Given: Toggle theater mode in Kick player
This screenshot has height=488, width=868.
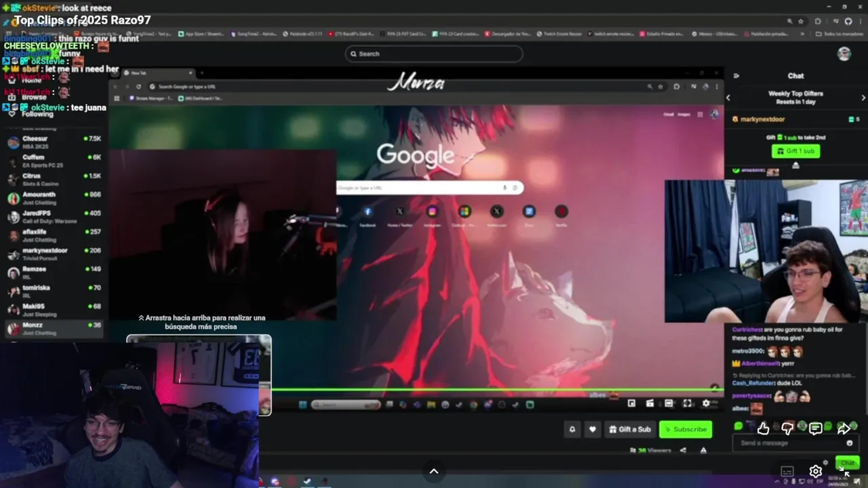Looking at the screenshot, I should pyautogui.click(x=669, y=403).
